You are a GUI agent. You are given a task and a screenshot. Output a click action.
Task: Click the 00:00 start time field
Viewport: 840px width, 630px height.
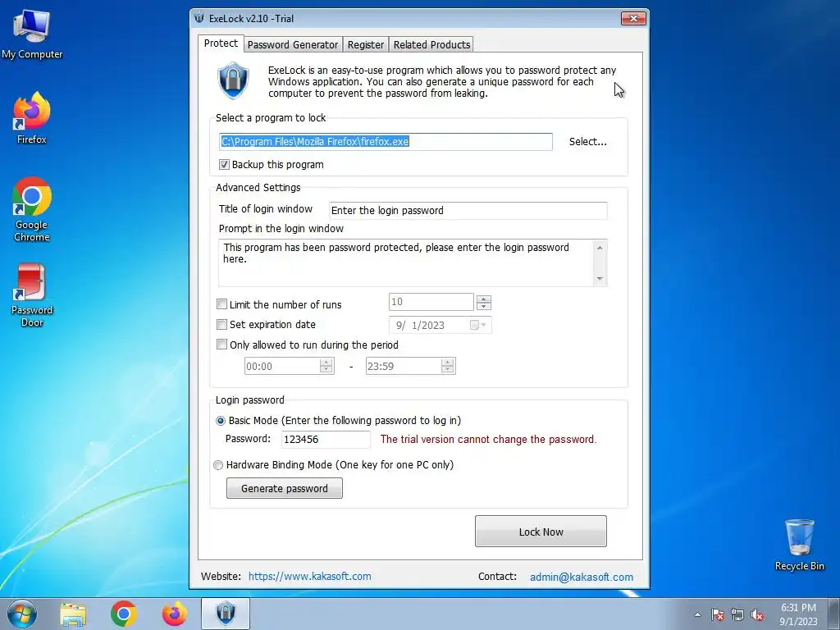click(x=282, y=366)
